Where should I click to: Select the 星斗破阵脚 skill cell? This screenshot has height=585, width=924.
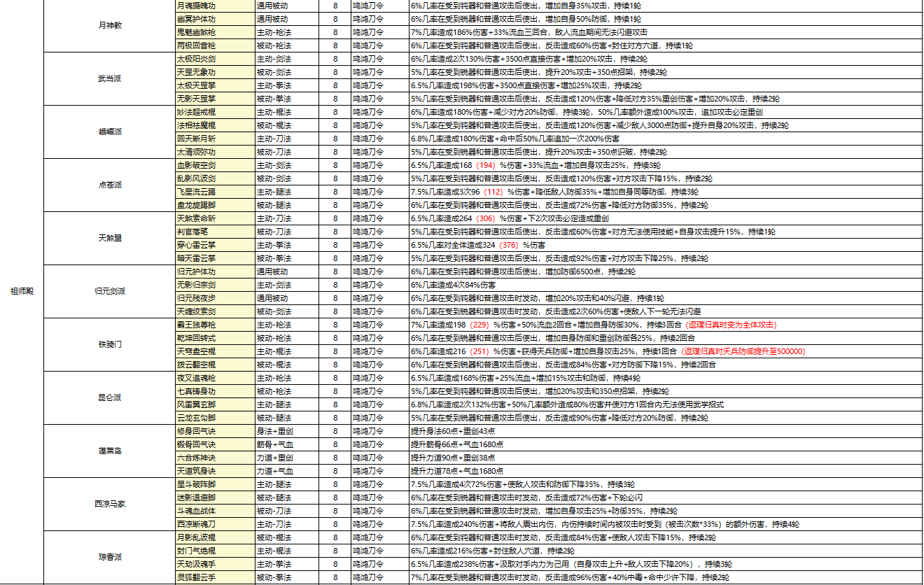pyautogui.click(x=215, y=485)
